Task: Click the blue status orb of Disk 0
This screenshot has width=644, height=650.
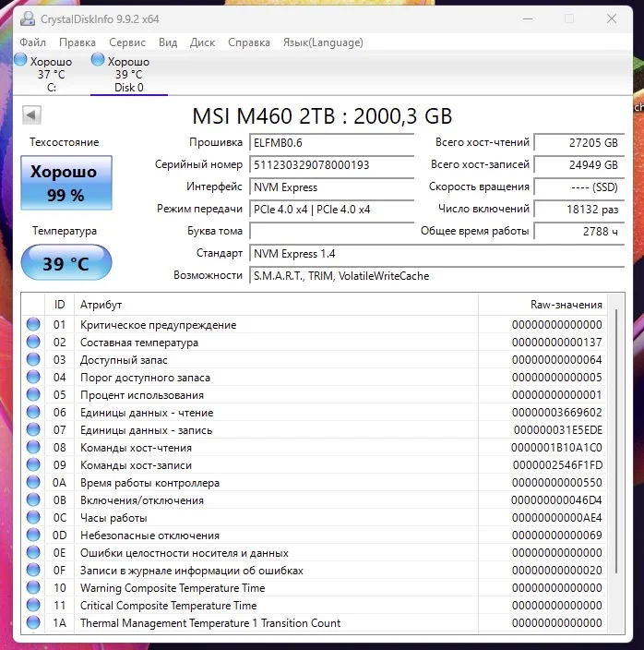Action: tap(98, 59)
